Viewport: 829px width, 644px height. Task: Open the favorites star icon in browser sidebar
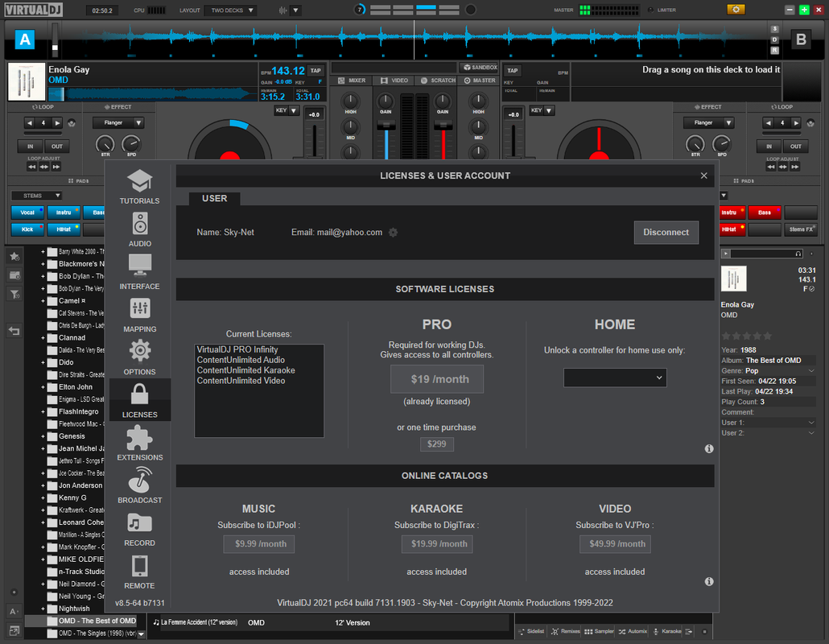14,257
